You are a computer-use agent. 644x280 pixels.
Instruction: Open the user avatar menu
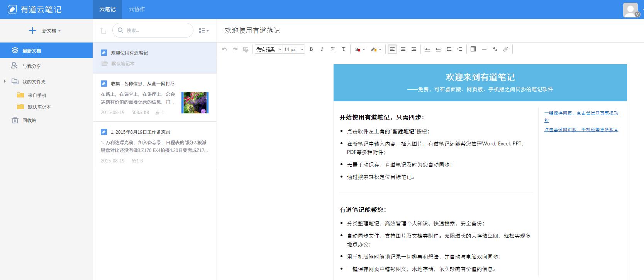(631, 10)
